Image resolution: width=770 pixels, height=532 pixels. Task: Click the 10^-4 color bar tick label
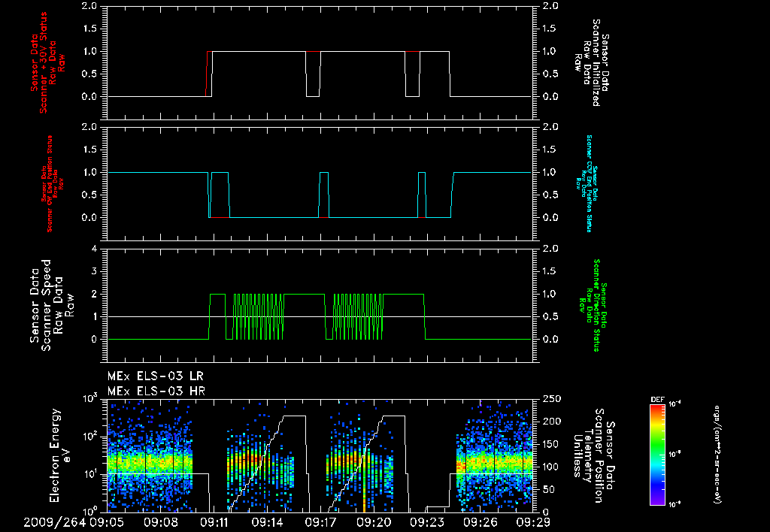[675, 404]
